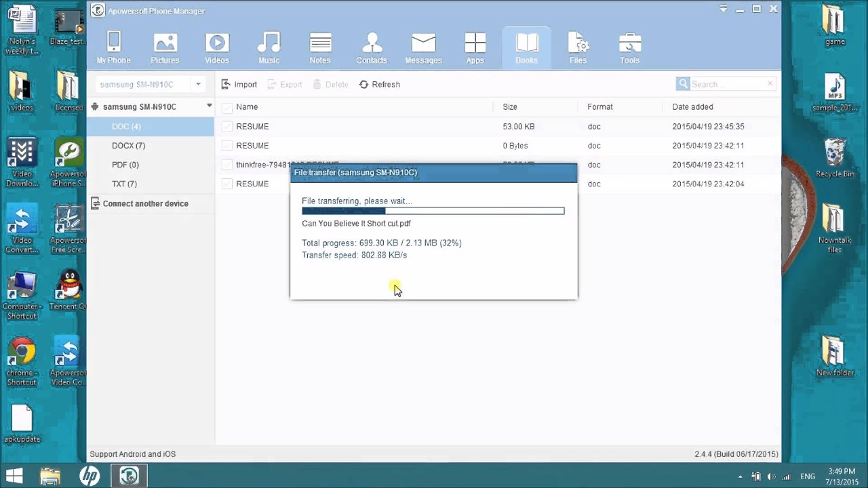Open the My Phone section

coord(113,47)
